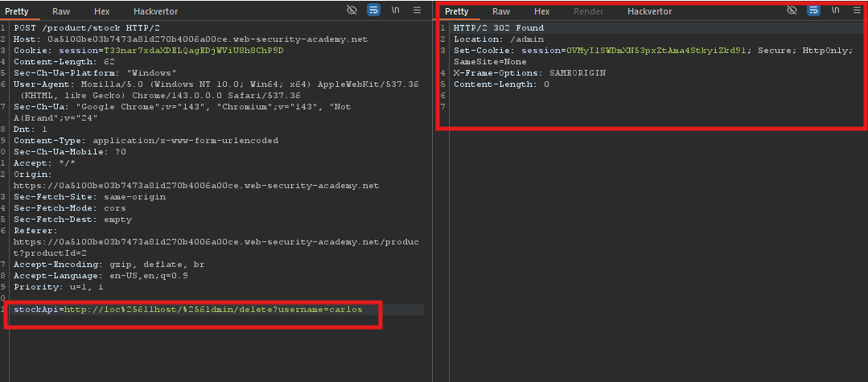Click Content-Type application/x-www-form-urlencoded header
This screenshot has width=868, height=382.
coord(146,141)
